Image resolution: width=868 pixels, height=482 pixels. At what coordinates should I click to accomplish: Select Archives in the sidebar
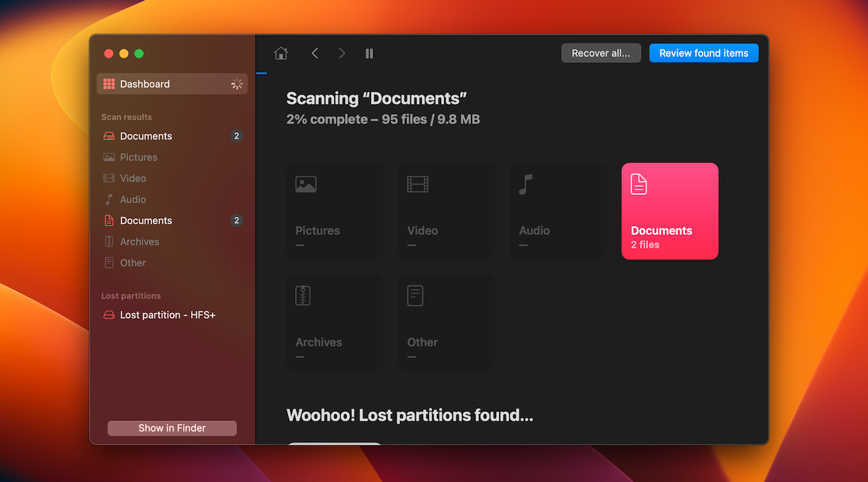(x=140, y=241)
